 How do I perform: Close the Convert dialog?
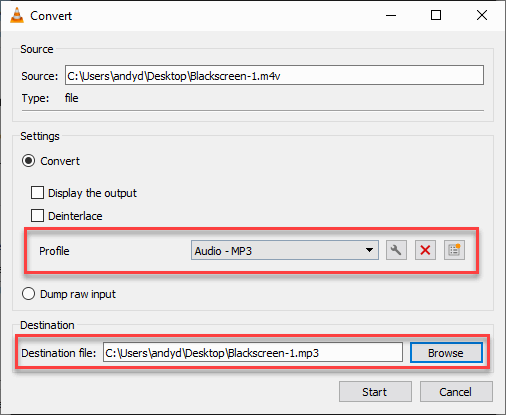482,15
